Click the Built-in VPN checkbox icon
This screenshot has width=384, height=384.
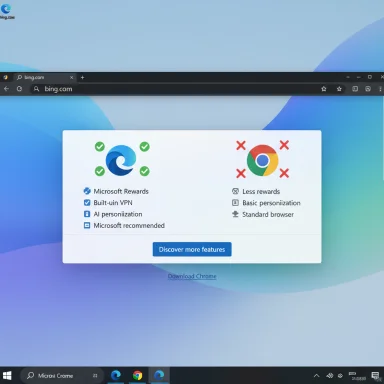pos(87,202)
